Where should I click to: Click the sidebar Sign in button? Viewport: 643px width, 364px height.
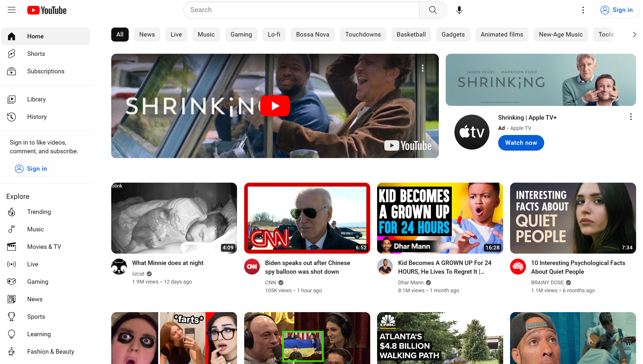tap(32, 169)
